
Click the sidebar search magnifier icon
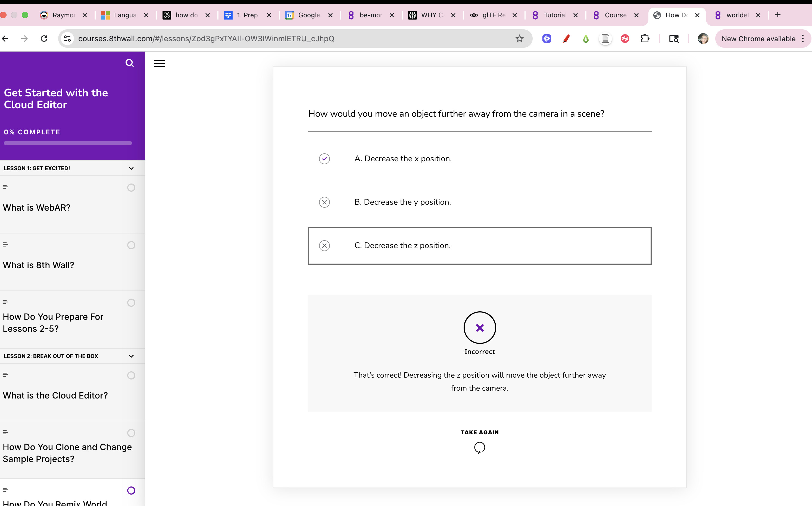[x=129, y=63]
